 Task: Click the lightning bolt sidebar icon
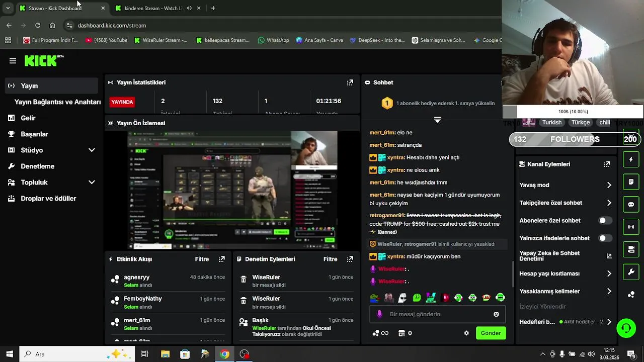pyautogui.click(x=631, y=159)
